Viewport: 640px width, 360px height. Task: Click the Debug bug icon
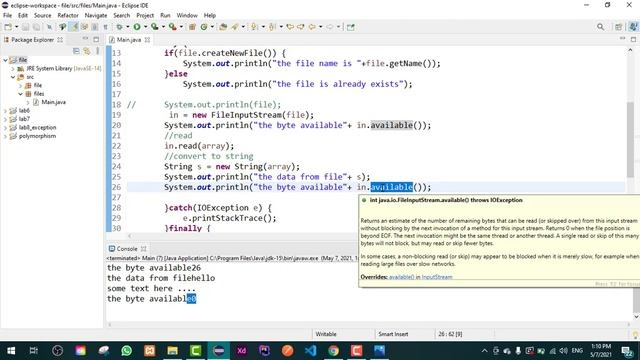click(119, 27)
